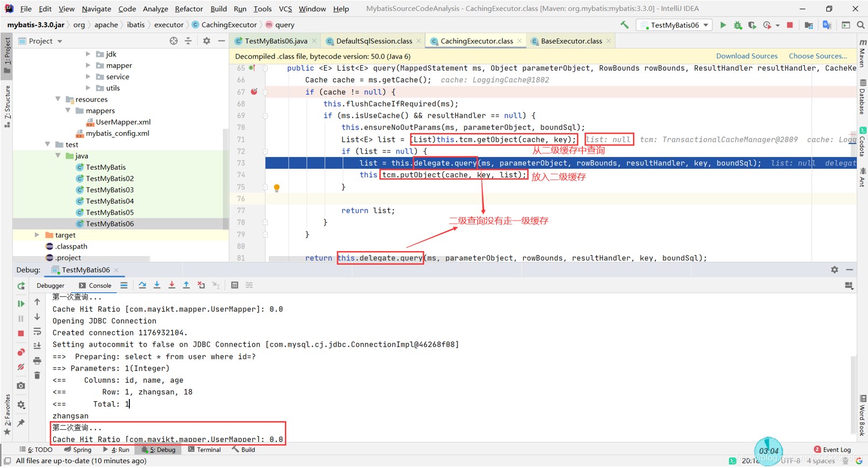This screenshot has height=468, width=868.
Task: Expand the service folder in the project tree
Action: (88, 77)
